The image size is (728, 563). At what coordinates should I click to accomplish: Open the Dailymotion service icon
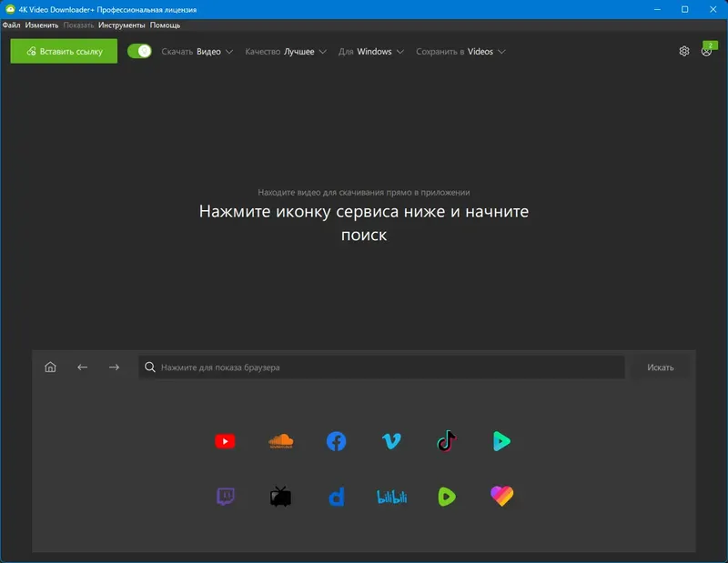(335, 496)
